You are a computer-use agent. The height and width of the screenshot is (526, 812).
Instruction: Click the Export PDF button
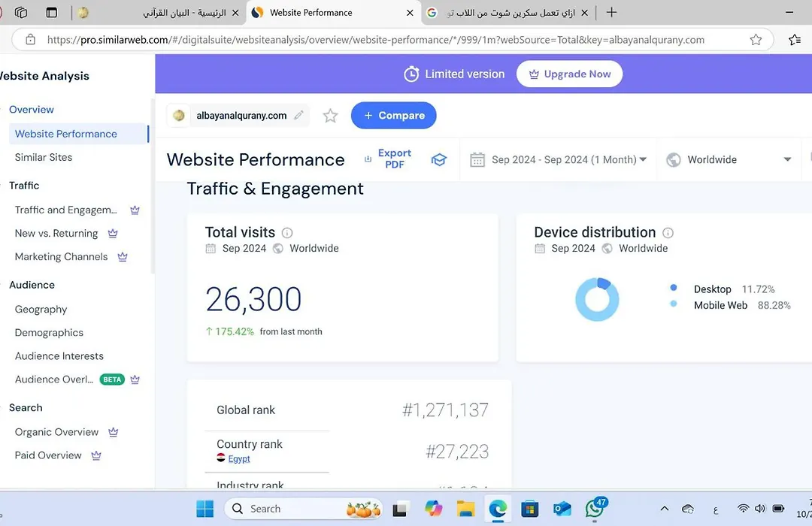[389, 159]
